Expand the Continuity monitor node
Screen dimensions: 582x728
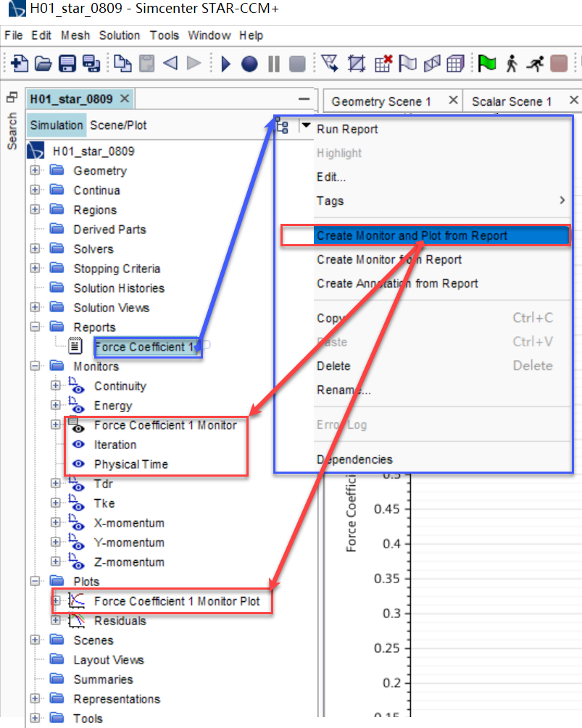coord(55,385)
